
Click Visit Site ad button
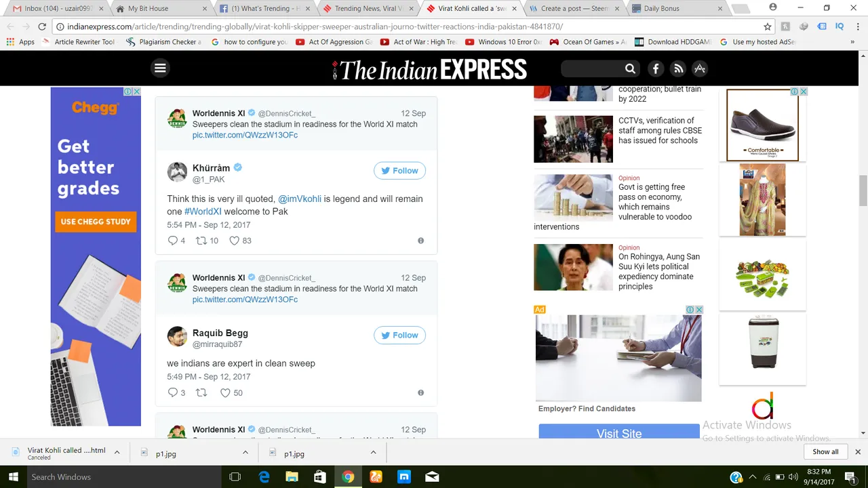[619, 432]
